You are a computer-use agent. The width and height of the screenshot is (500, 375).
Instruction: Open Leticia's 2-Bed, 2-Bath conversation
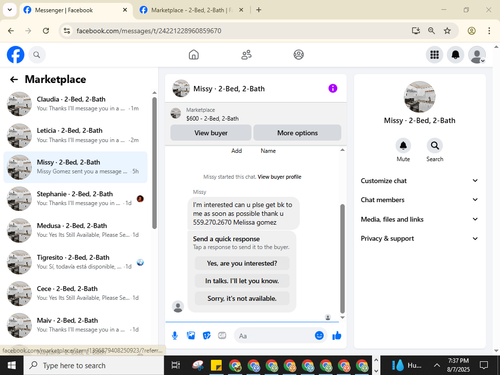pyautogui.click(x=75, y=135)
